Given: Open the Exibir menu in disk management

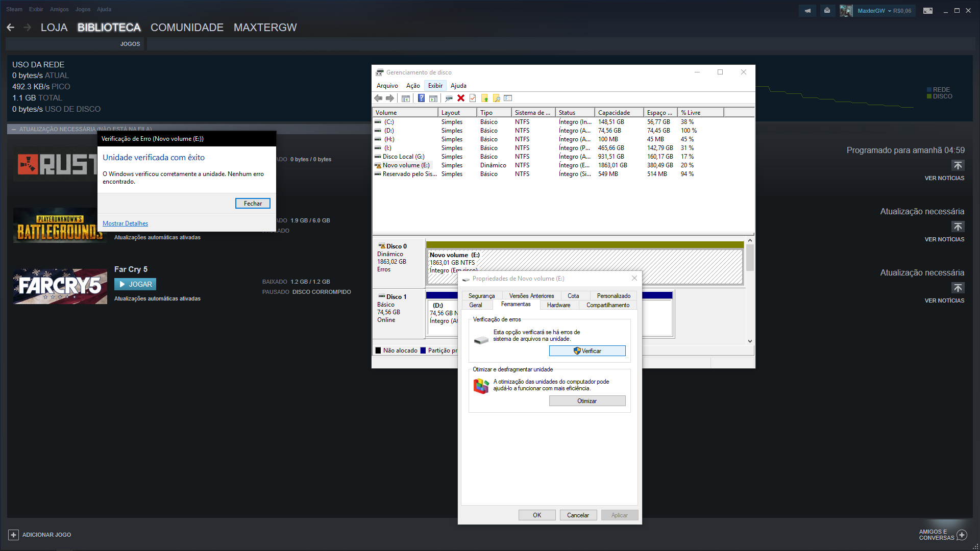Looking at the screenshot, I should tap(435, 86).
